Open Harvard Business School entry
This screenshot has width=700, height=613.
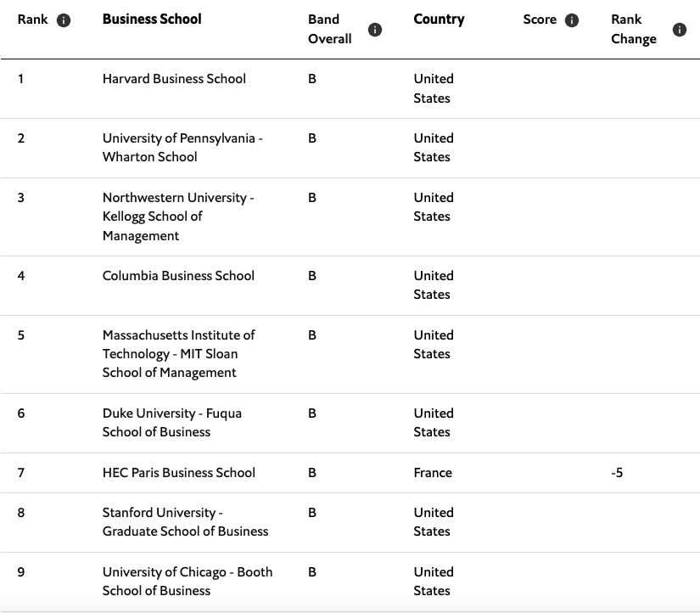pos(173,78)
